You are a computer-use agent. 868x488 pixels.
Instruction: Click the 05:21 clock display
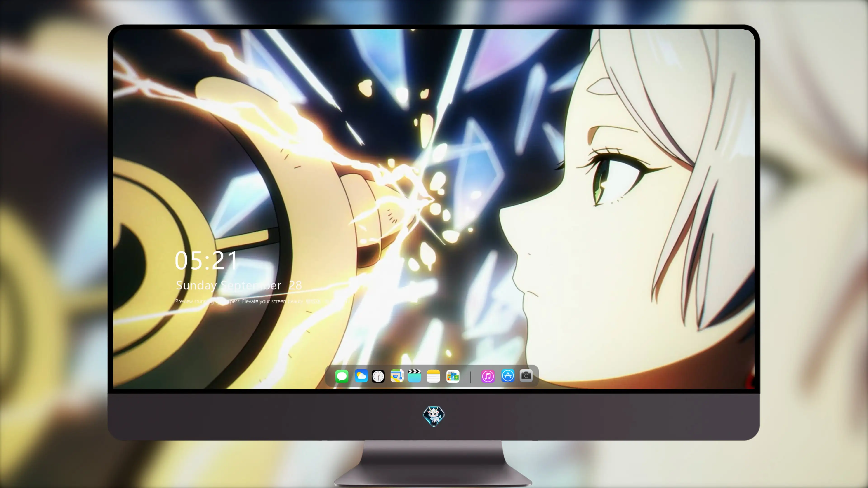tap(206, 261)
